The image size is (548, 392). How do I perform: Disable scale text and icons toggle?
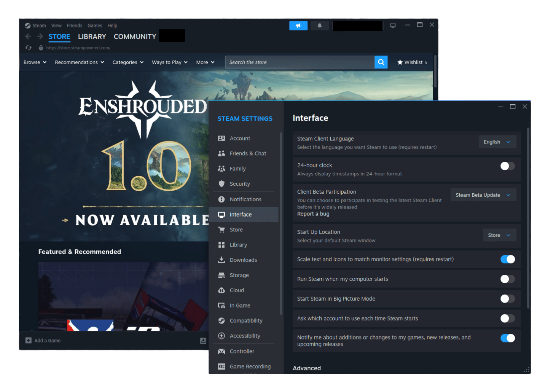[x=507, y=259]
